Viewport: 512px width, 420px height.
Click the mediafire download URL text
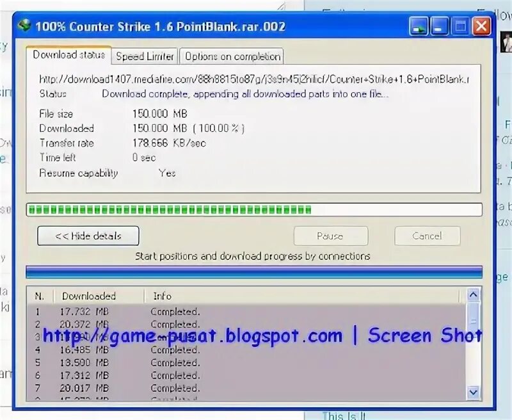(x=254, y=79)
